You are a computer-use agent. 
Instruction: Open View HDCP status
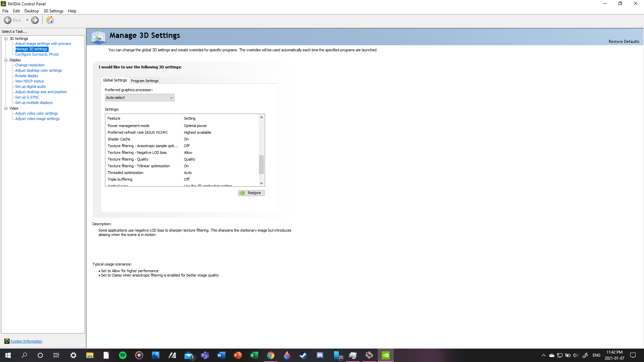[x=30, y=81]
